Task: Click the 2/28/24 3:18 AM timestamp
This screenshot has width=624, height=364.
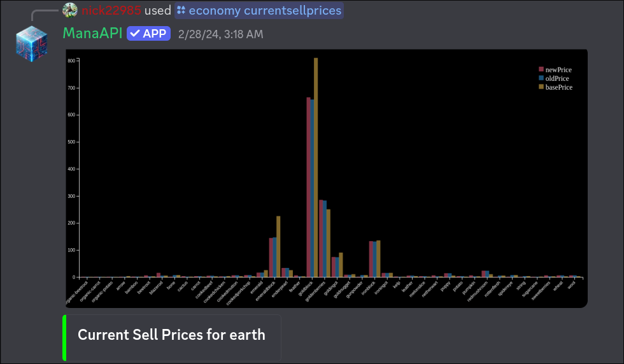Action: pyautogui.click(x=220, y=34)
